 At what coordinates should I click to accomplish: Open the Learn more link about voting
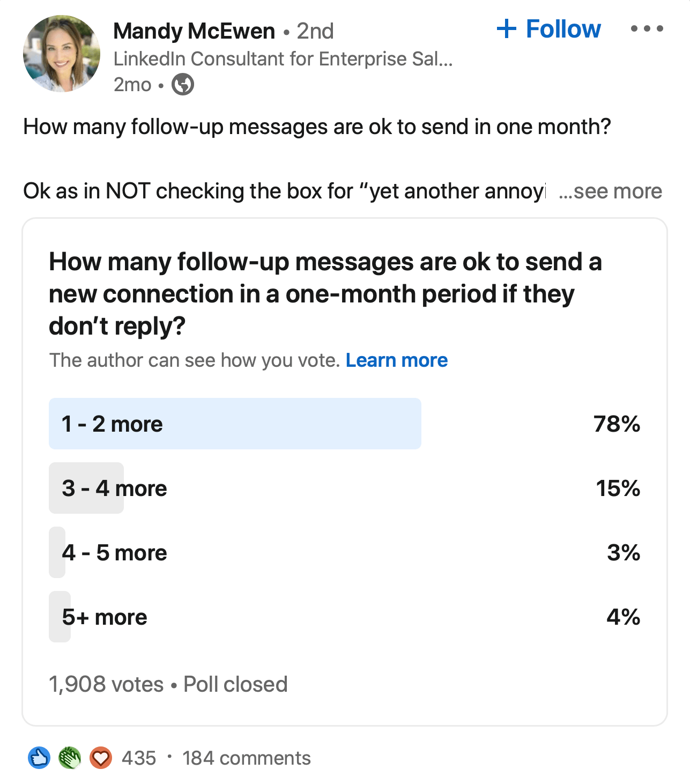397,360
